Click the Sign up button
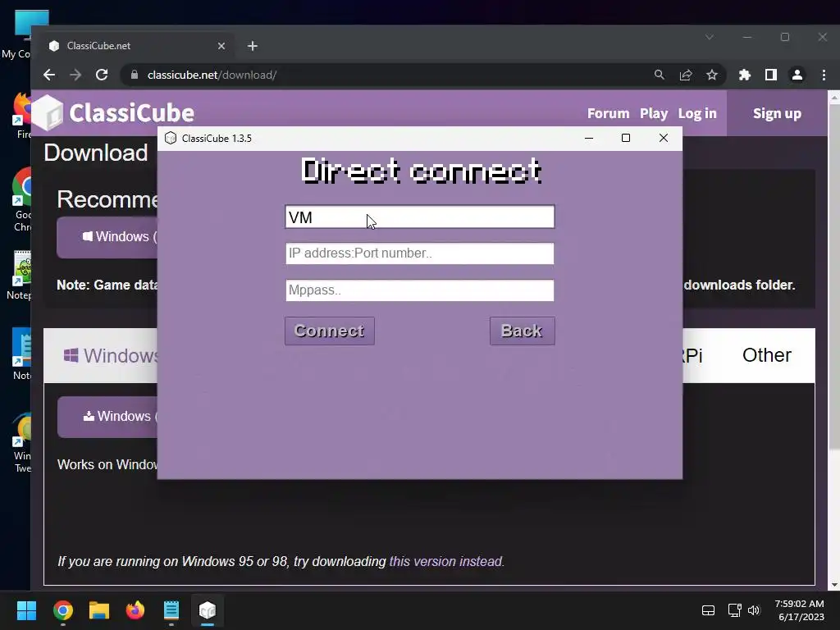 pyautogui.click(x=777, y=113)
